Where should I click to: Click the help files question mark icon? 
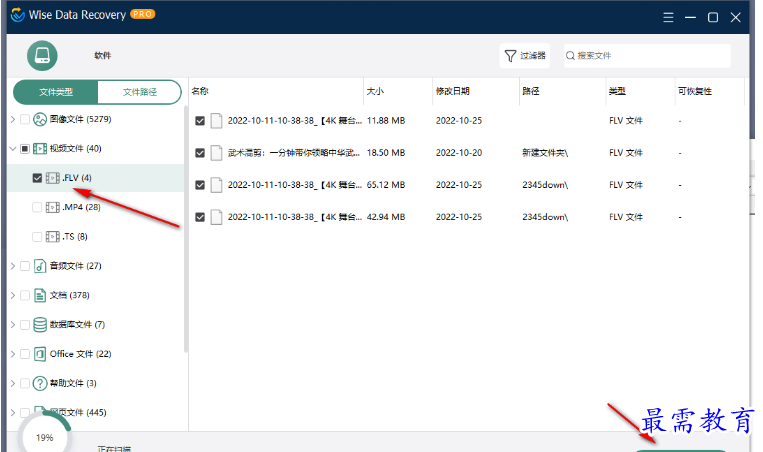coord(40,383)
